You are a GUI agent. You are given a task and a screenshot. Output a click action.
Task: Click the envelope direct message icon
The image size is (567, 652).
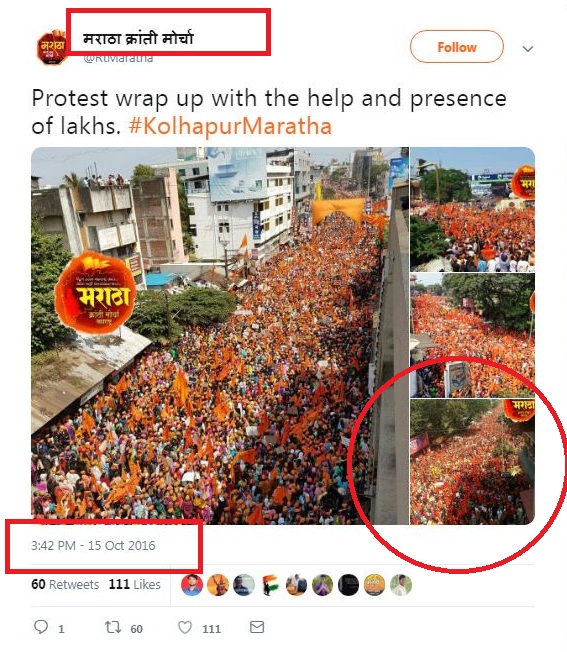[257, 627]
